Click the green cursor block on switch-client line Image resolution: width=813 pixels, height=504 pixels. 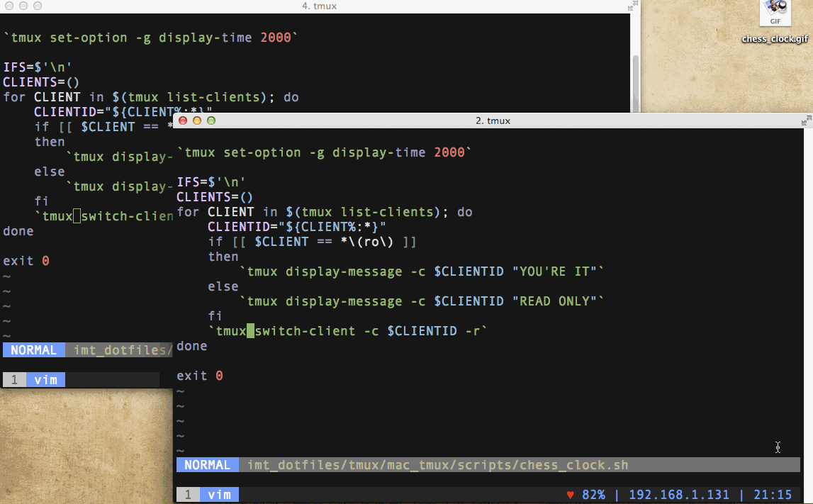click(250, 331)
